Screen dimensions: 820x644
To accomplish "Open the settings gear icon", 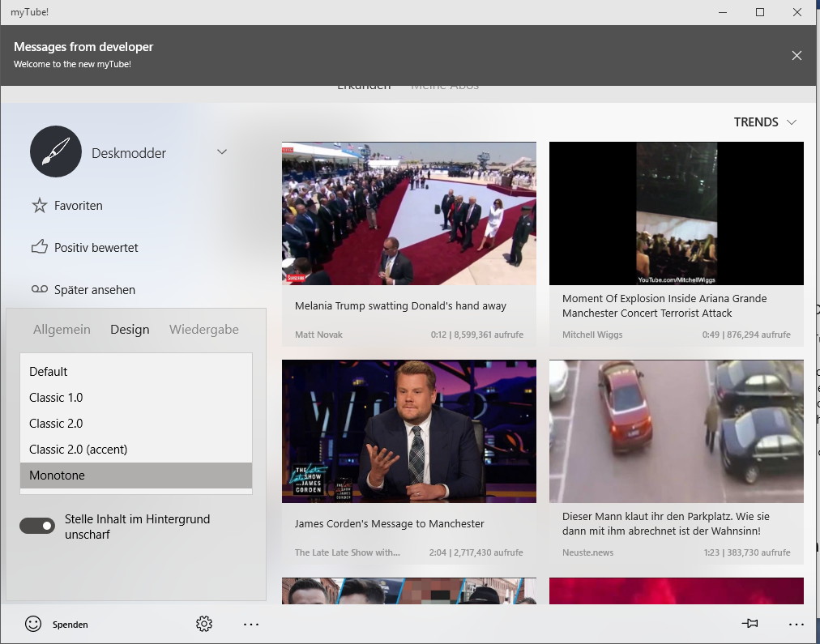I will tap(204, 624).
